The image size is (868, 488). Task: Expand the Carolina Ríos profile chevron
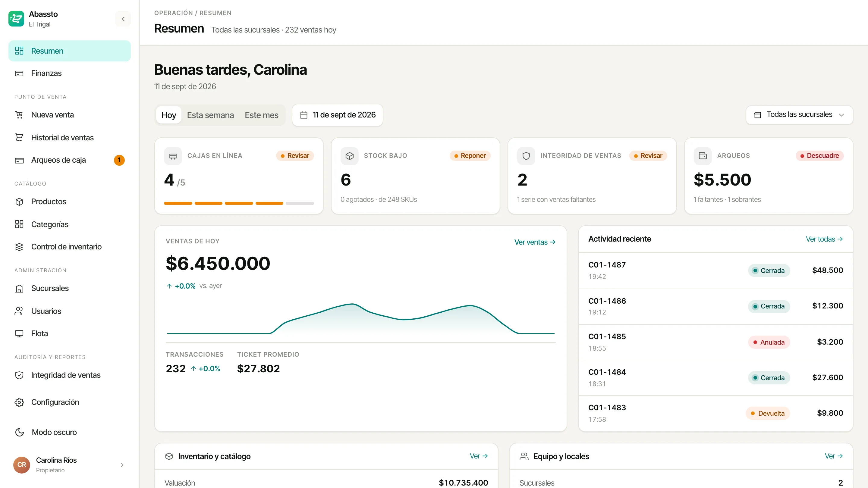[x=122, y=465]
